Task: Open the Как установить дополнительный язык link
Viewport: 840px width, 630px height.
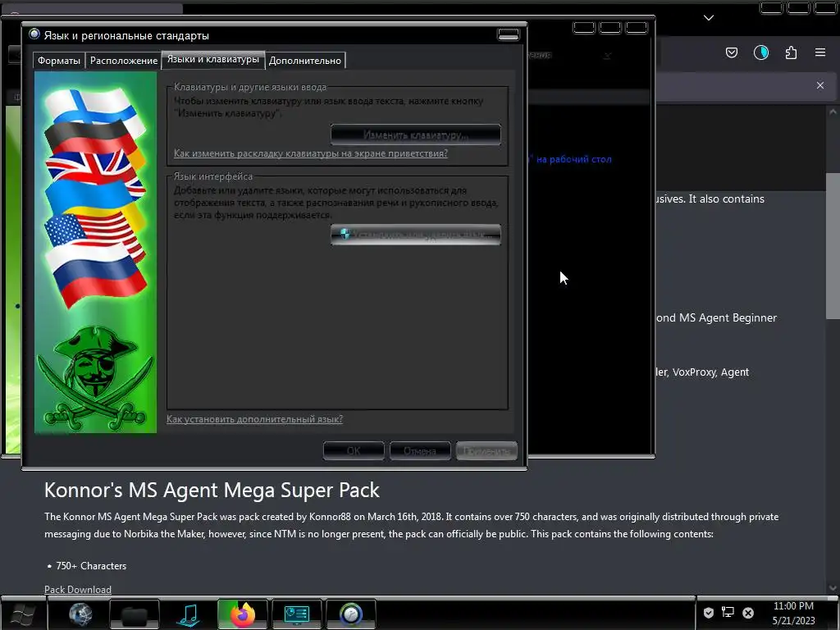Action: coord(254,419)
